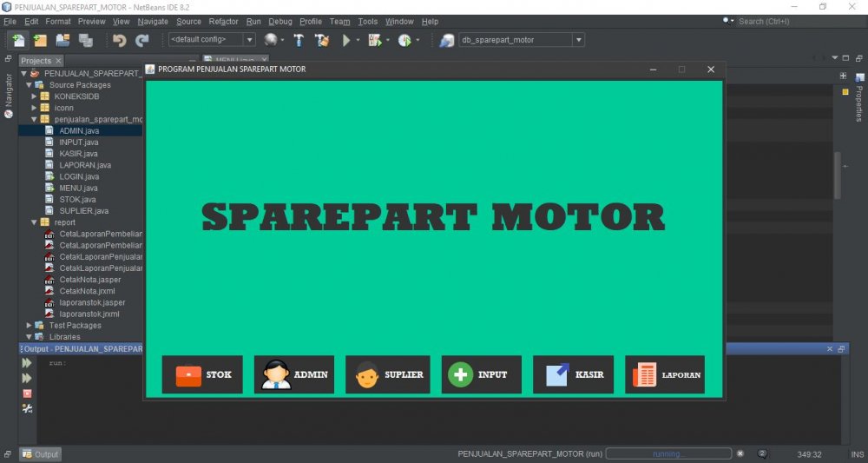
Task: Select KASIR.java in the project tree
Action: tap(78, 154)
